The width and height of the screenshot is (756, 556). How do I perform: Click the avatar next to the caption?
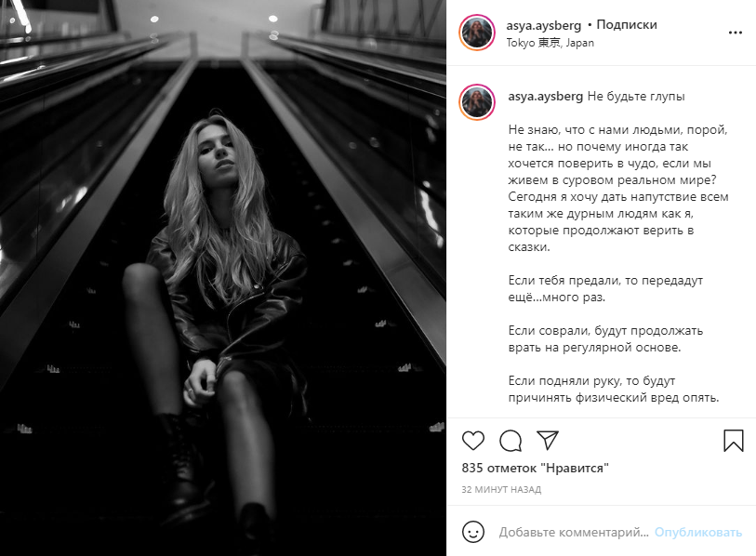[x=477, y=102]
